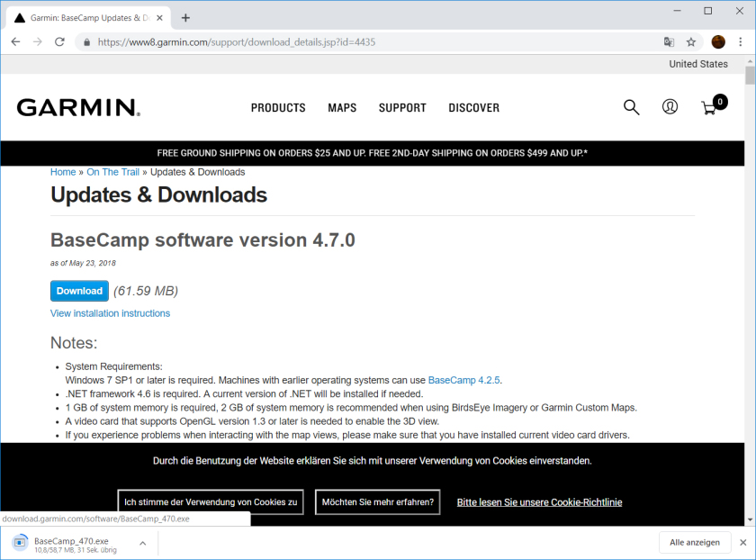
Task: Click the browser reload button
Action: [59, 41]
